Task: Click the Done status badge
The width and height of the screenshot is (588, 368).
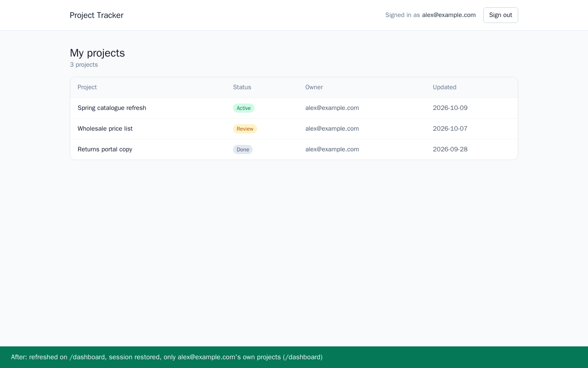Action: tap(243, 149)
